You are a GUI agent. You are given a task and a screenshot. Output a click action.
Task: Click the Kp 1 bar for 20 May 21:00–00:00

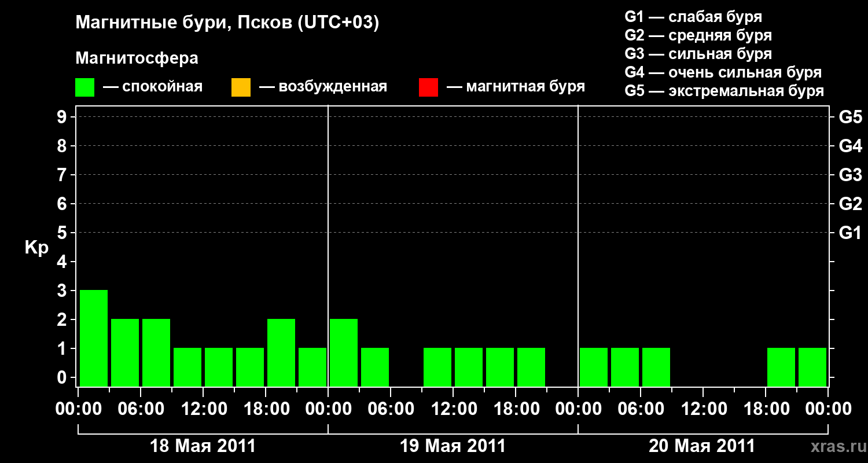tap(812, 367)
